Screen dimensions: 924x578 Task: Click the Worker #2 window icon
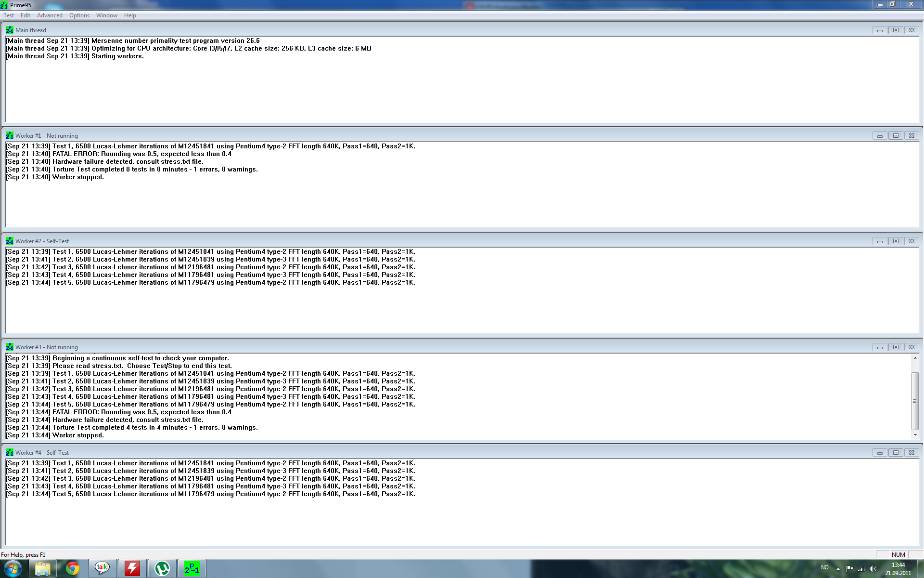coord(10,241)
